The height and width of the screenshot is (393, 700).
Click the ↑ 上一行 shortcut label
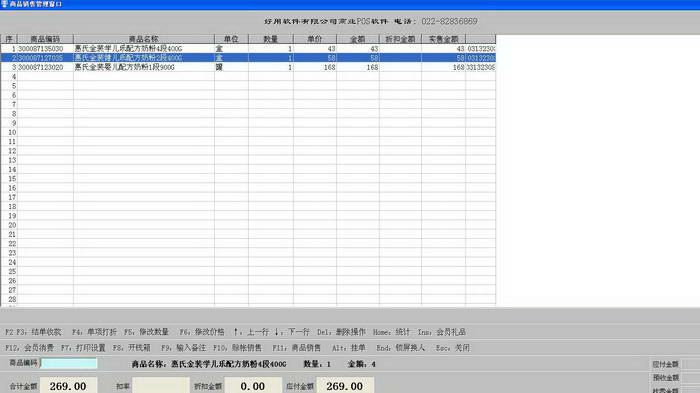(x=251, y=332)
